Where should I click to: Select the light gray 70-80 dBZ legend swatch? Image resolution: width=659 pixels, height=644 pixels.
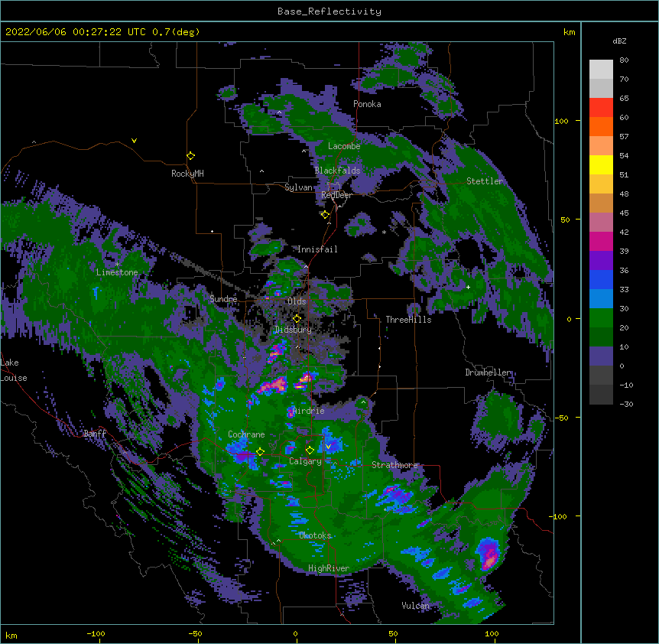601,70
